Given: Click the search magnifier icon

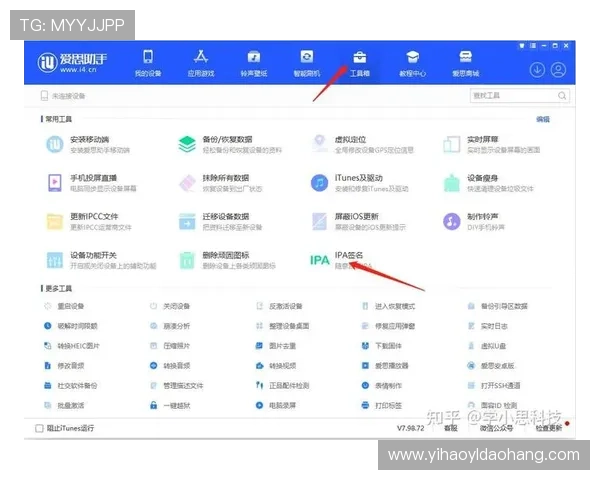Looking at the screenshot, I should (x=562, y=96).
